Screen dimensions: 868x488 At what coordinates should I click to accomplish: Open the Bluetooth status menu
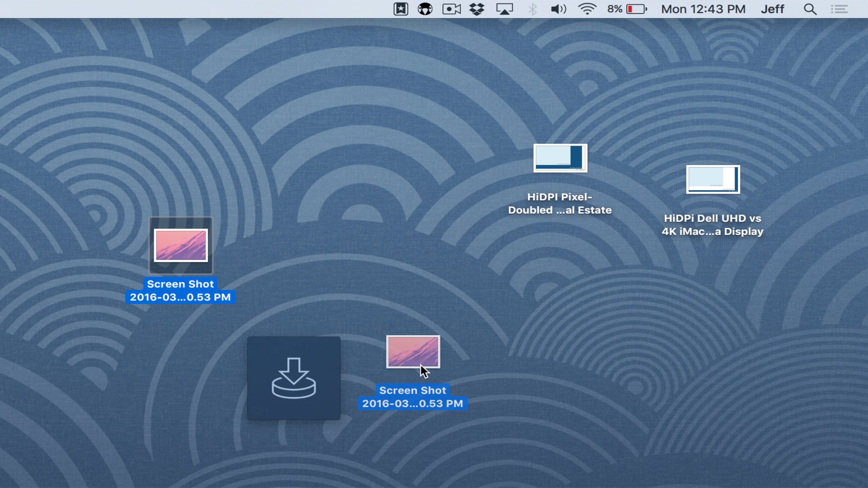[x=532, y=9]
